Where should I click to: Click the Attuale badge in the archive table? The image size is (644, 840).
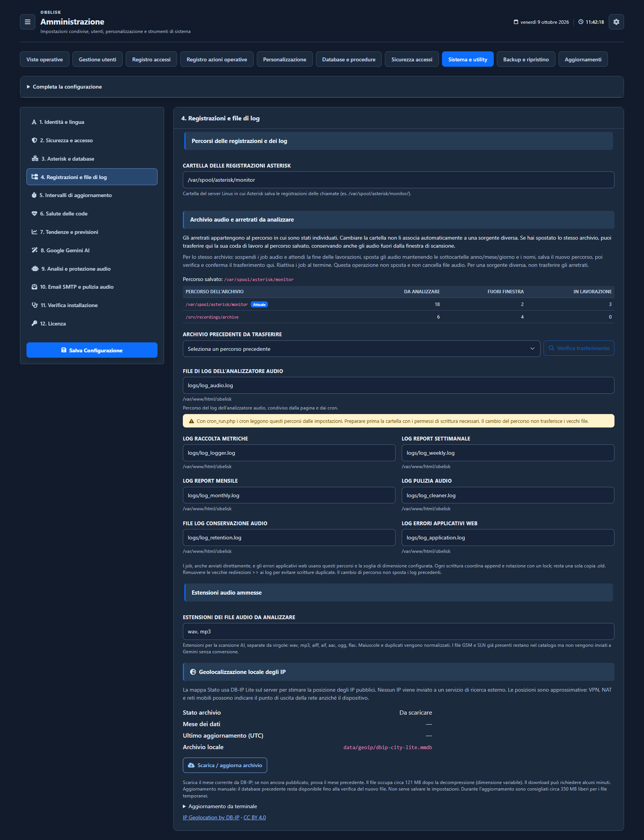[260, 304]
